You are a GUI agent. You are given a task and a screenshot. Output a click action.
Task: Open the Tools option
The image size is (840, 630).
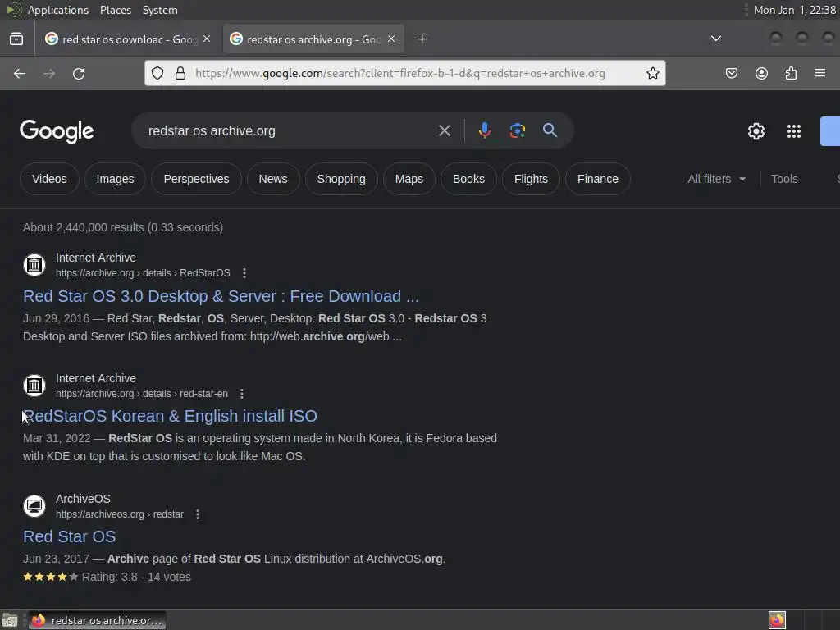click(x=784, y=179)
